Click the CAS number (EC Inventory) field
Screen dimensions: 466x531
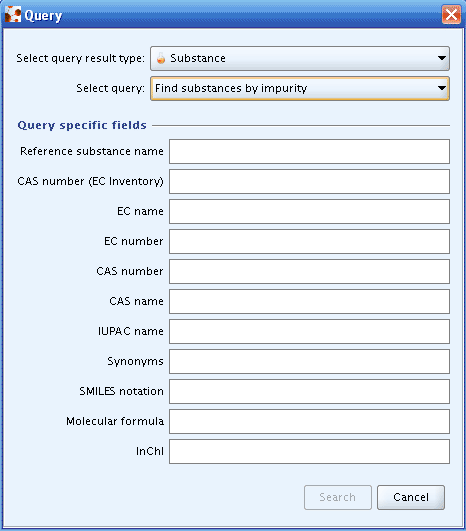coord(309,182)
